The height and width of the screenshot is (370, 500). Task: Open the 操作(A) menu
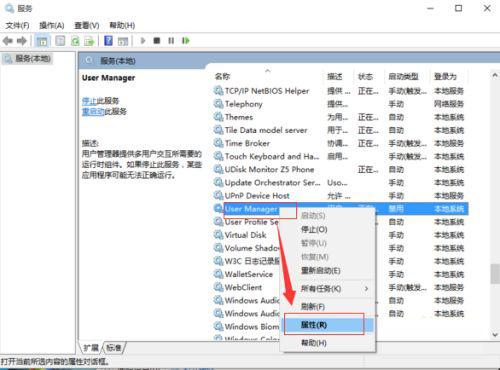pos(52,25)
